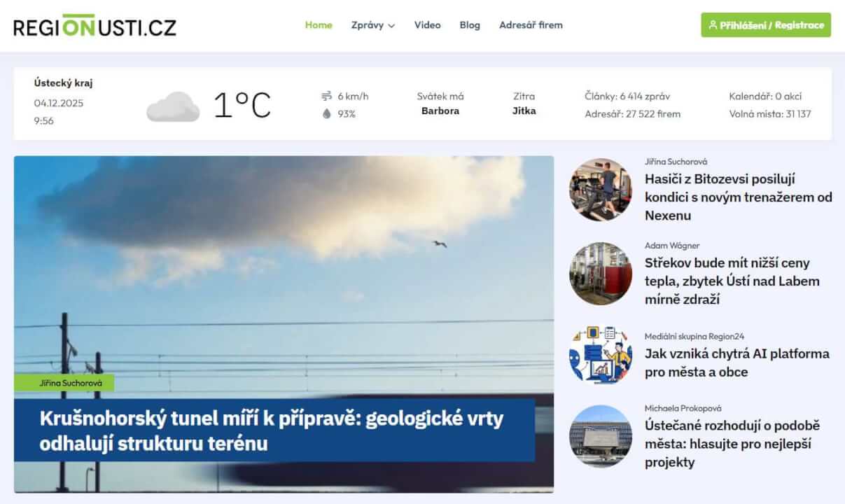Click the user icon on the registration button
Screen dimensions: 845x504
pyautogui.click(x=713, y=25)
